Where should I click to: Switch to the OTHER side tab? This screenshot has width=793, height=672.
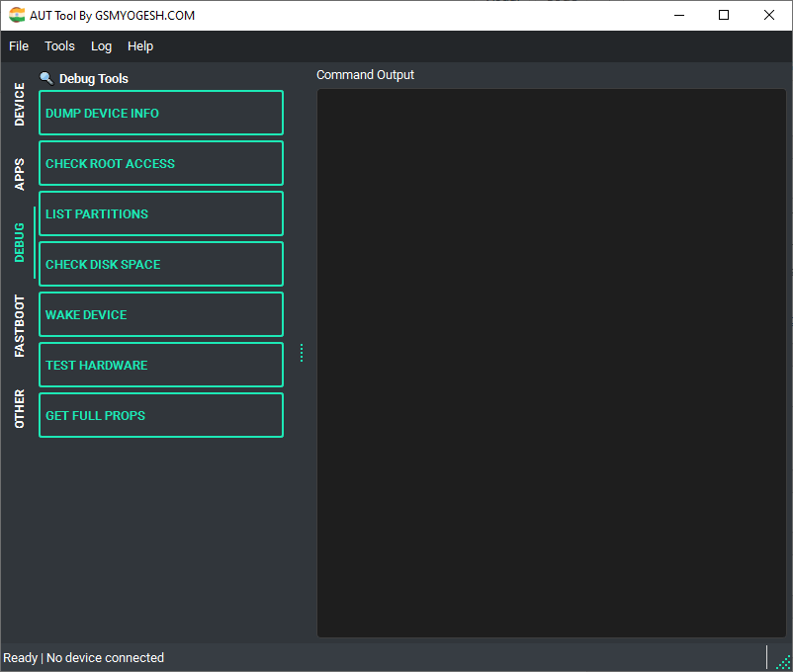pos(19,408)
